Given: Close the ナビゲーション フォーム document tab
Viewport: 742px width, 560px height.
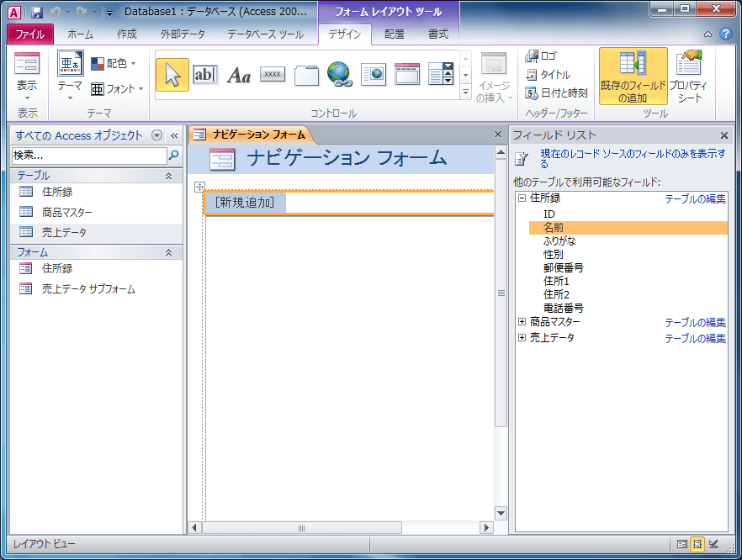Looking at the screenshot, I should pyautogui.click(x=498, y=135).
